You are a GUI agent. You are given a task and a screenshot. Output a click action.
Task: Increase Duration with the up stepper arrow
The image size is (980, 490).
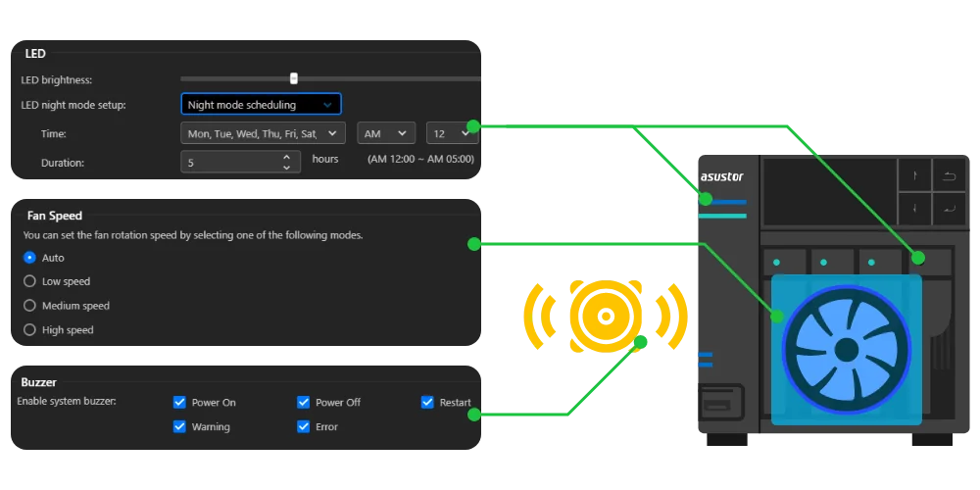[x=286, y=157]
